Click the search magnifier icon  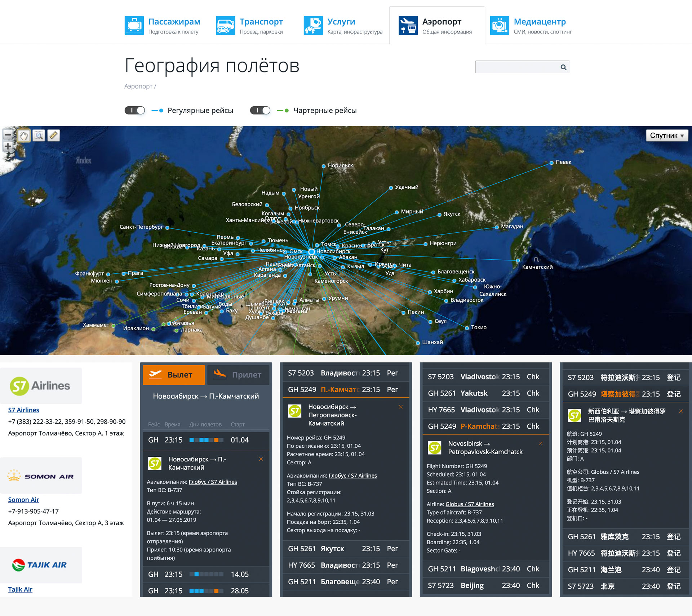click(x=563, y=67)
